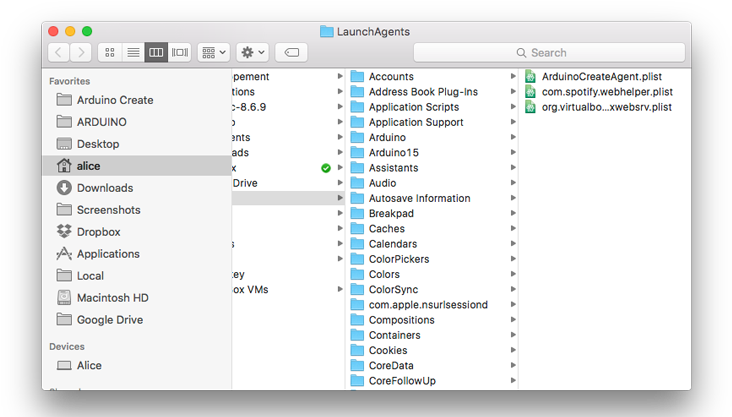Select the Caches folder

click(x=432, y=228)
